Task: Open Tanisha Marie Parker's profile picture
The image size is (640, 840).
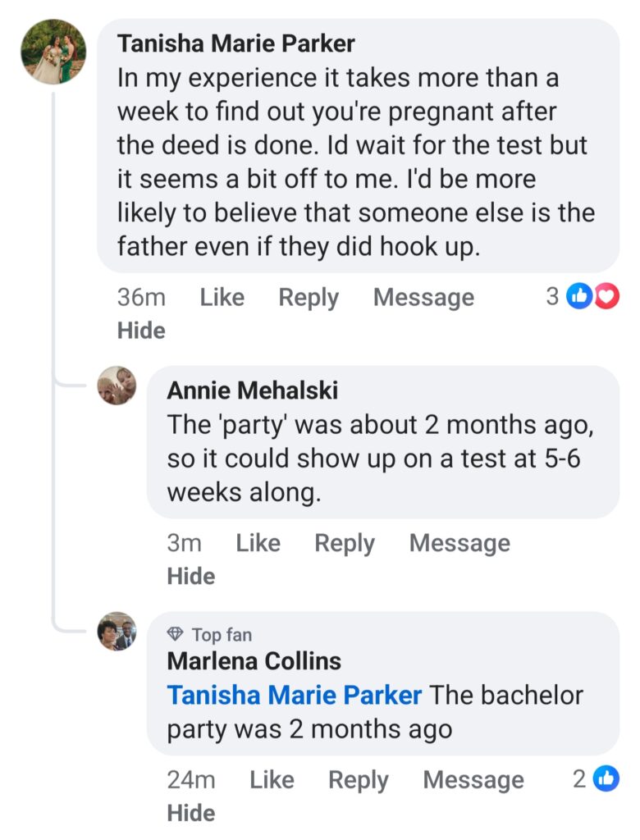Action: (53, 52)
